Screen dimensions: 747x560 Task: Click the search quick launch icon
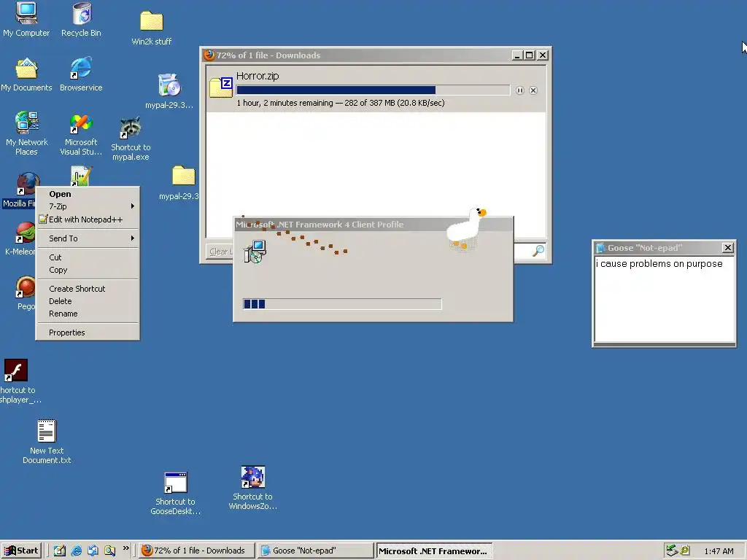pyautogui.click(x=109, y=551)
